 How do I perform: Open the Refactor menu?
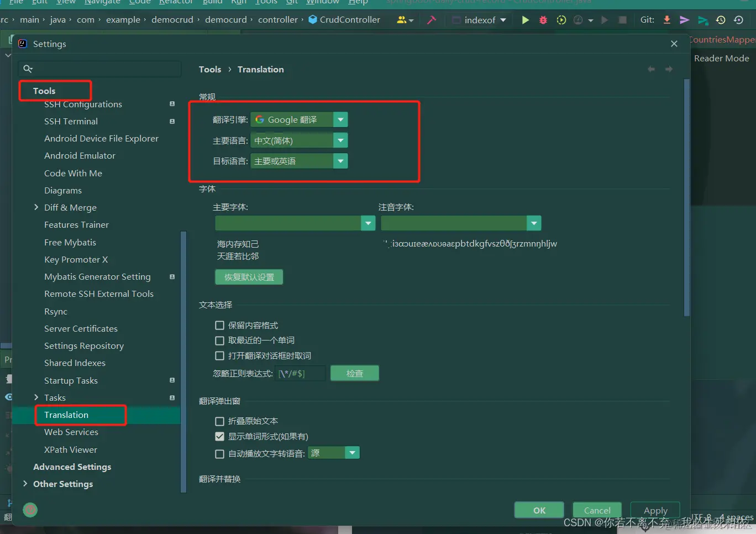(176, 2)
